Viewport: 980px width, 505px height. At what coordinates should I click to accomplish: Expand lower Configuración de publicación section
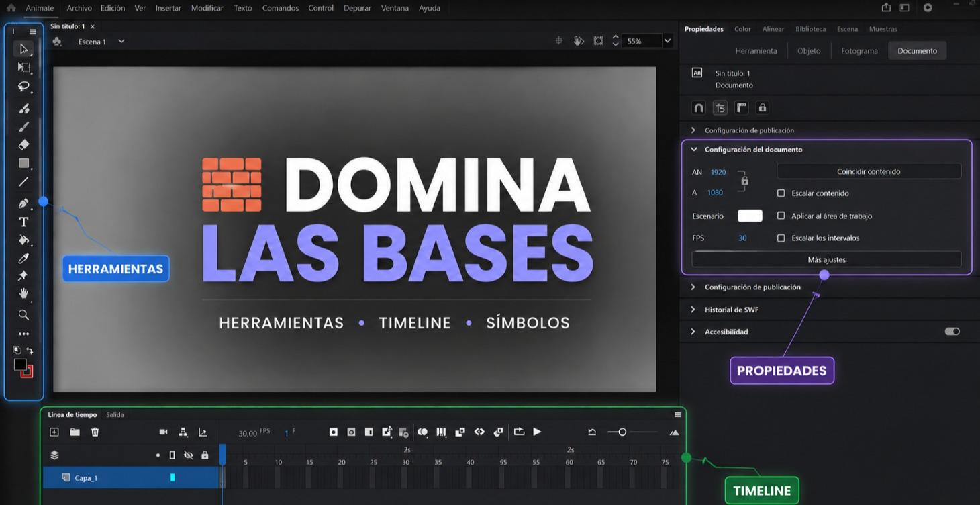[x=693, y=287]
